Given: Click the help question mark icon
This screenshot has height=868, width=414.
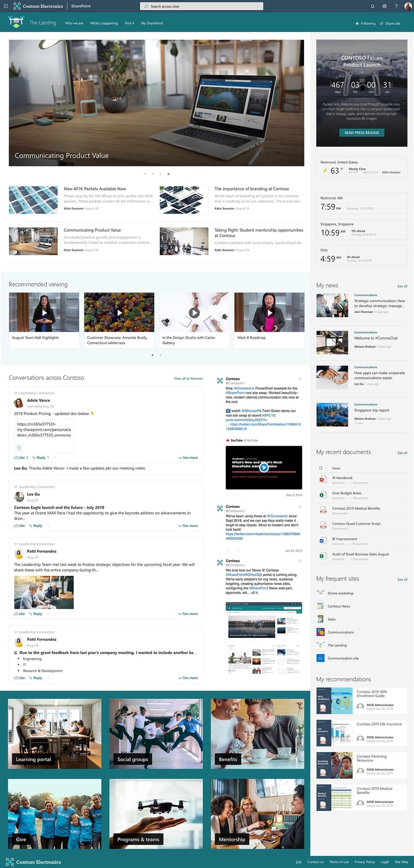Looking at the screenshot, I should (396, 6).
